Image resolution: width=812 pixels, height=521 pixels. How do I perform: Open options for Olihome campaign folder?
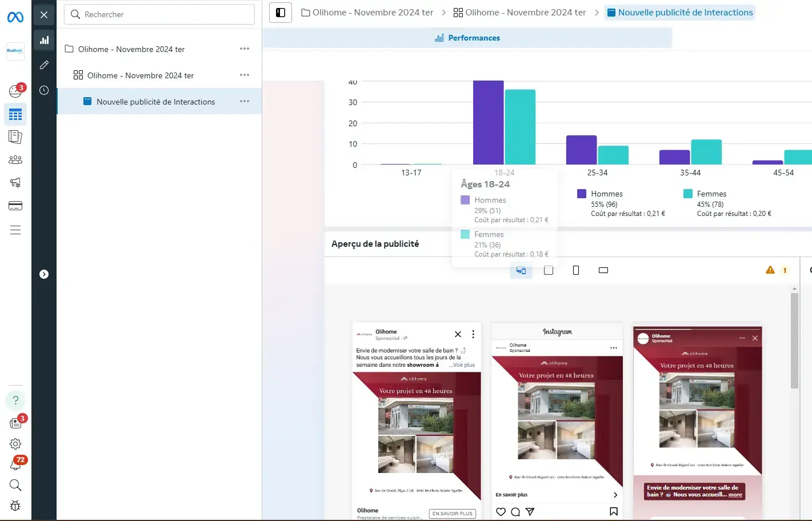click(x=245, y=49)
